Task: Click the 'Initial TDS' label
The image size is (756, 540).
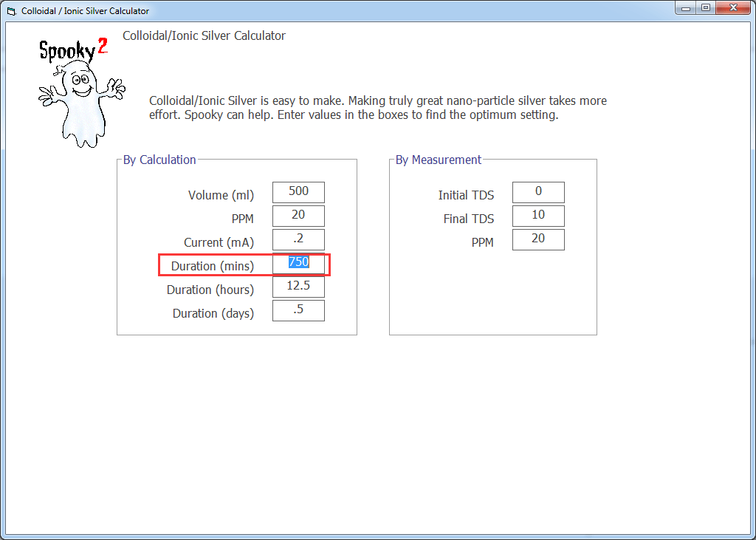Action: tap(466, 196)
